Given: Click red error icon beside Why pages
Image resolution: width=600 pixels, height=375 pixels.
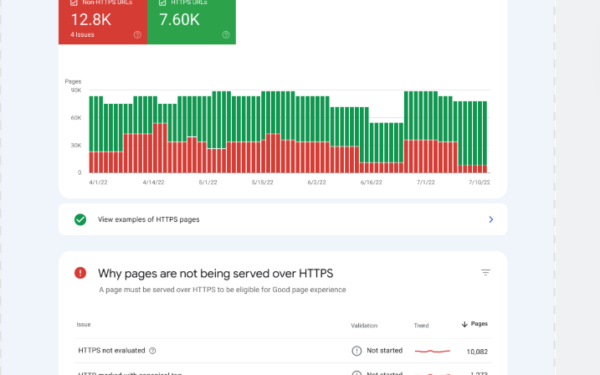Looking at the screenshot, I should 80,273.
